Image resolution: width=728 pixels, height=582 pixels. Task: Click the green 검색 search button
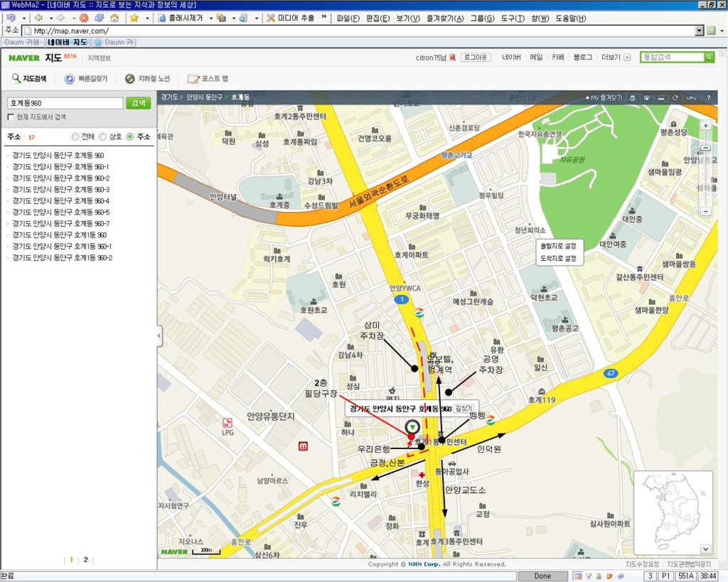click(x=139, y=103)
